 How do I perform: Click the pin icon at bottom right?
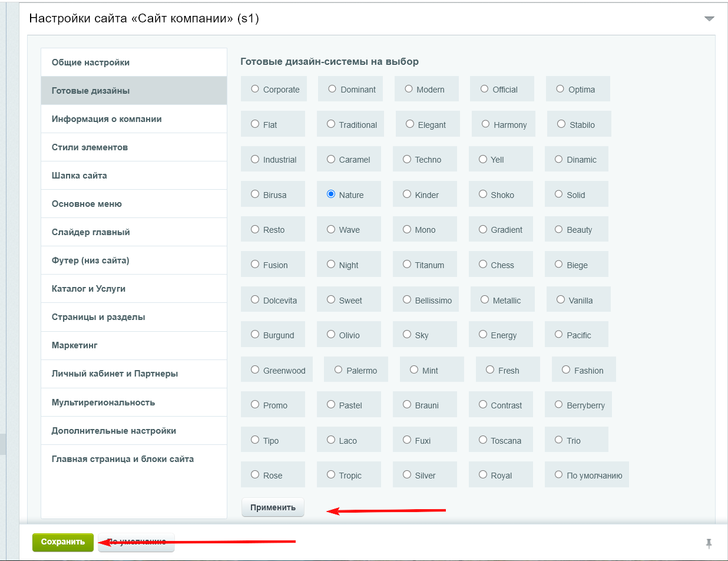coord(709,543)
